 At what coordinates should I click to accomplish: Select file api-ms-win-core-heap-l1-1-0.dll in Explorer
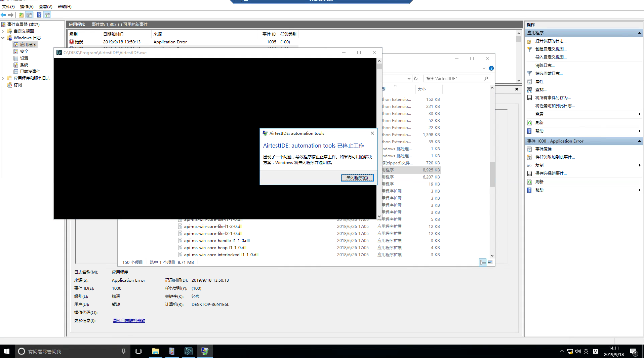(x=215, y=248)
